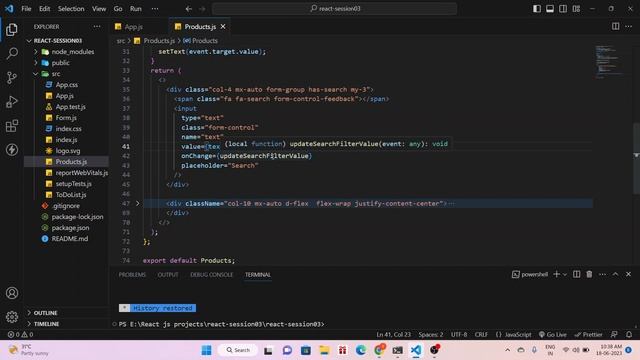Image resolution: width=640 pixels, height=360 pixels.
Task: Open the Debug Console tab
Action: click(211, 275)
